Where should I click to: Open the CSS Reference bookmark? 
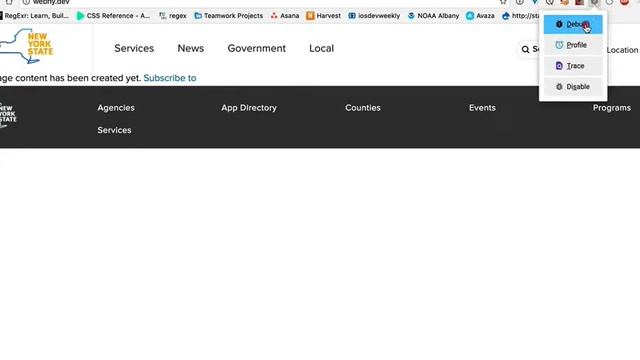click(113, 16)
